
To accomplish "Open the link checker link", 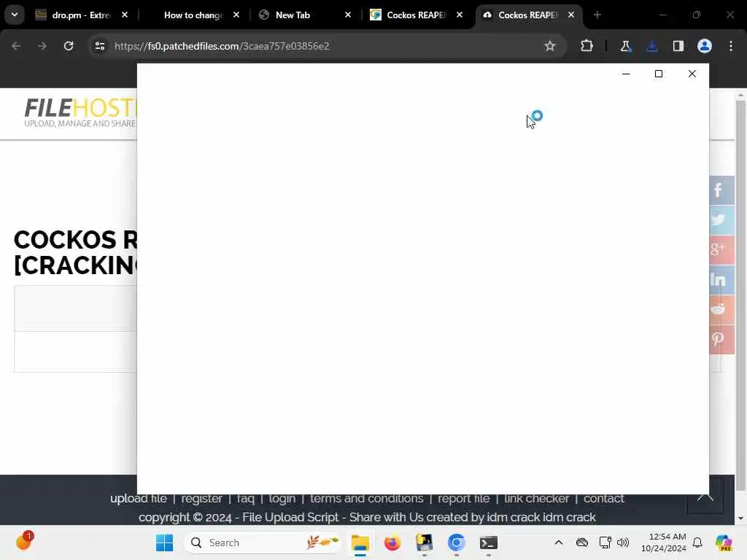I will coord(536,499).
